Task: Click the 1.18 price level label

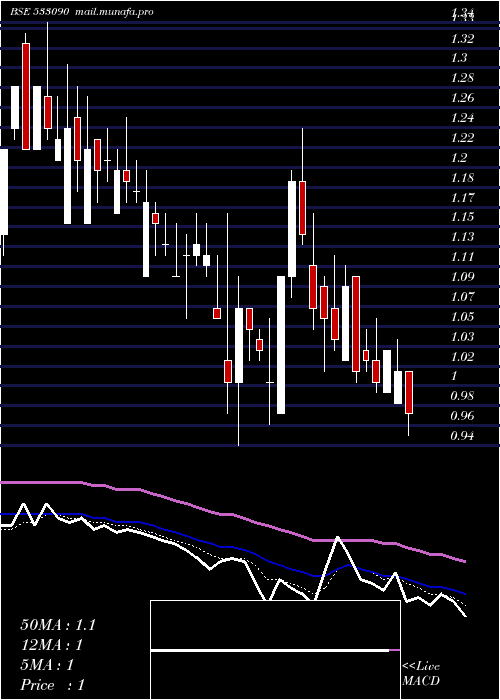Action: [x=462, y=178]
